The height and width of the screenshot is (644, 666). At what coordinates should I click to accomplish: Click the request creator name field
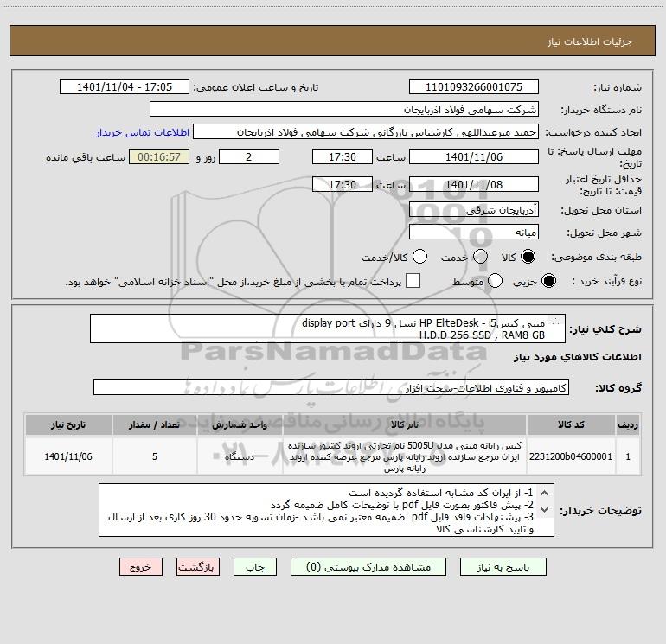(x=366, y=131)
